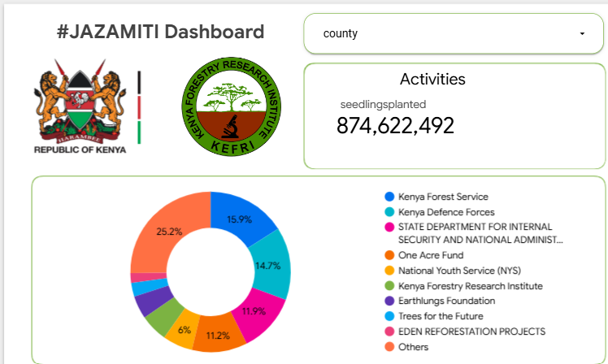
Task: Click State Department magenta legend dot
Action: coord(389,227)
